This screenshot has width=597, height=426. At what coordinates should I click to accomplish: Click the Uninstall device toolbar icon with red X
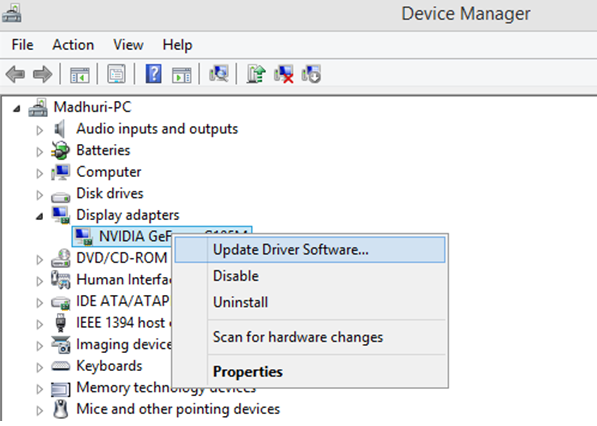(x=284, y=74)
